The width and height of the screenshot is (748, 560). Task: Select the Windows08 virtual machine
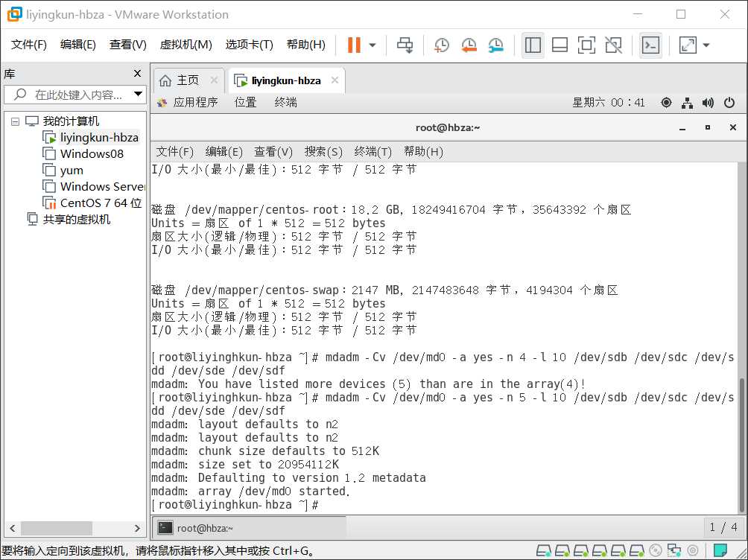(83, 153)
